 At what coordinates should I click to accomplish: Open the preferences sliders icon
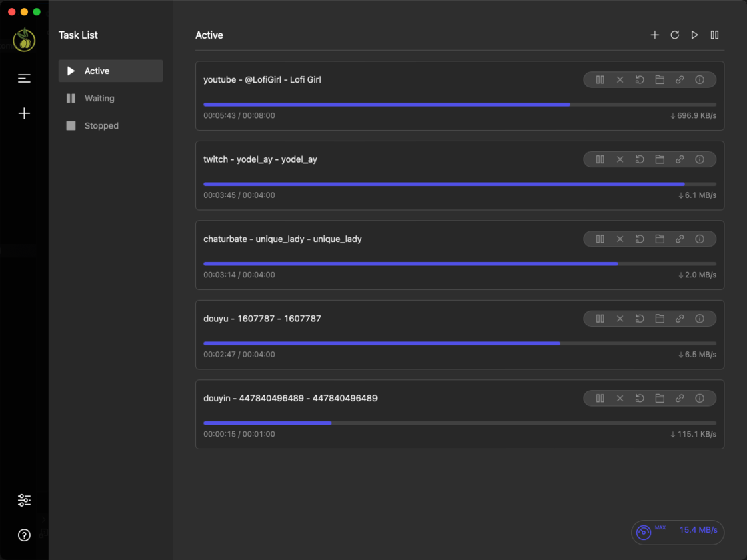tap(24, 500)
